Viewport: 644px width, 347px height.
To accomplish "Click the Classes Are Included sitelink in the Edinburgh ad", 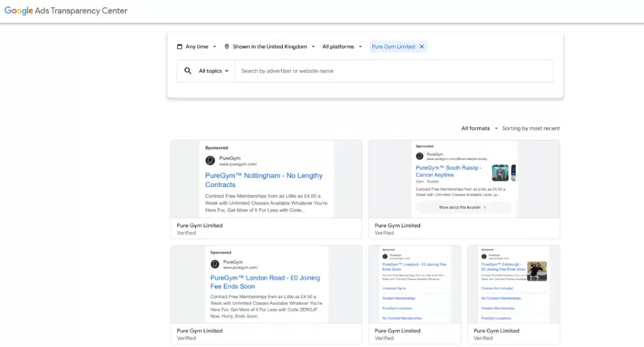I will pos(497,288).
